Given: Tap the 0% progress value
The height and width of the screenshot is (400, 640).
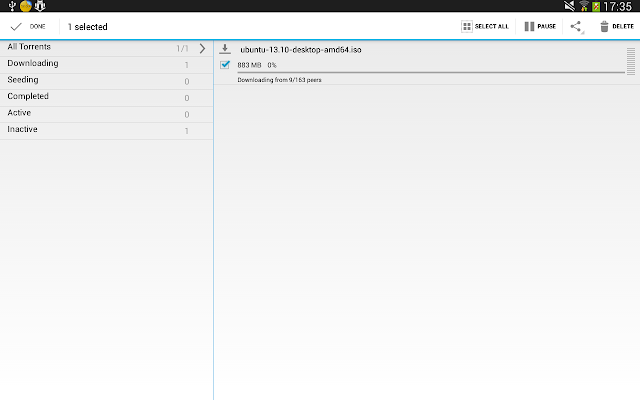Looking at the screenshot, I should 272,65.
